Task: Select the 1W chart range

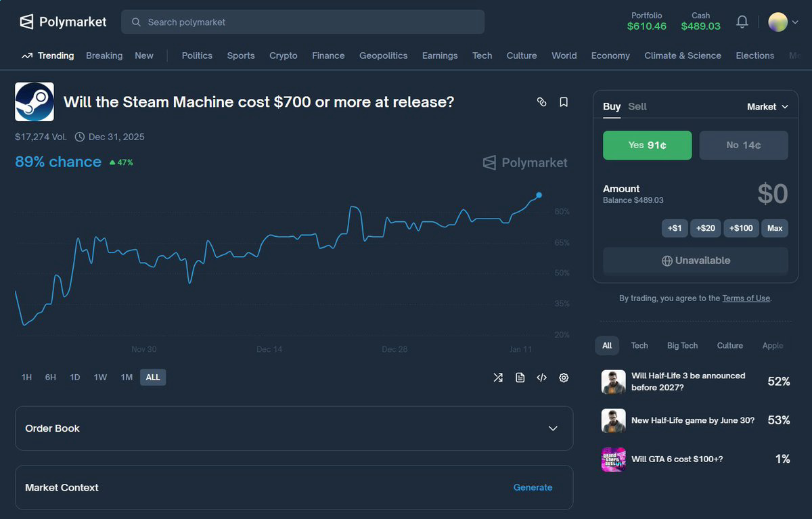Action: click(x=100, y=378)
